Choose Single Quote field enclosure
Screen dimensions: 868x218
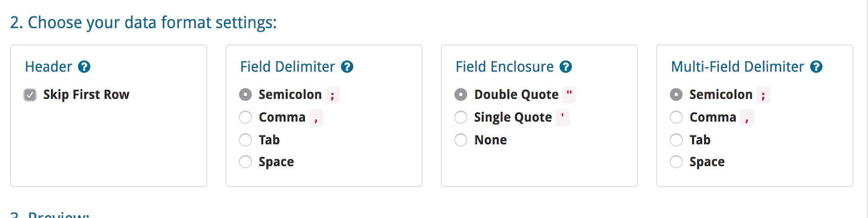click(461, 117)
